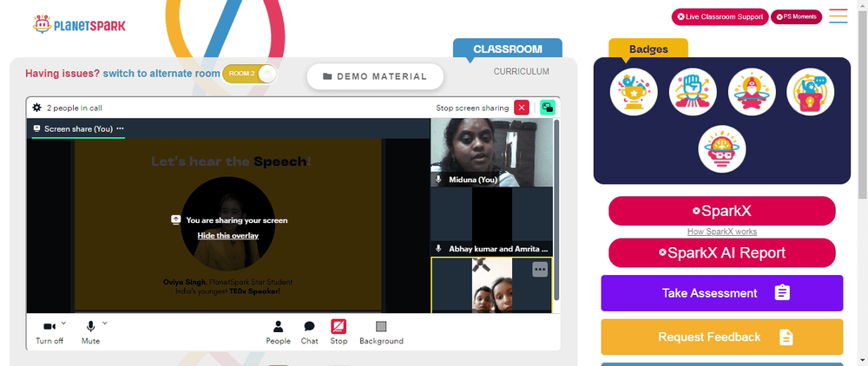Screen dimensions: 868x366
Task: Click PS Moments button
Action: pyautogui.click(x=797, y=16)
